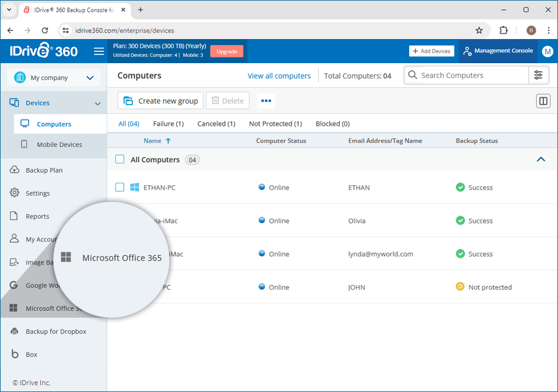Image resolution: width=558 pixels, height=392 pixels.
Task: Click the browser address bar URL
Action: [x=125, y=30]
